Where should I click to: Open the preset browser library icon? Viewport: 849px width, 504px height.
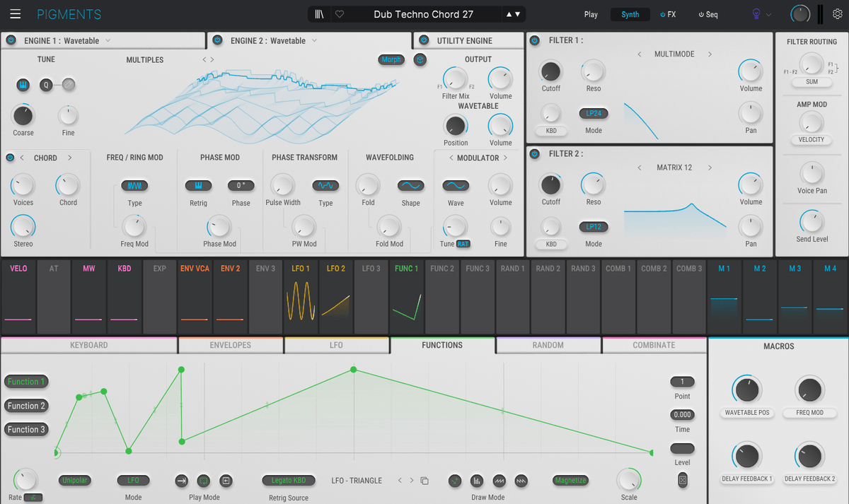click(x=320, y=14)
